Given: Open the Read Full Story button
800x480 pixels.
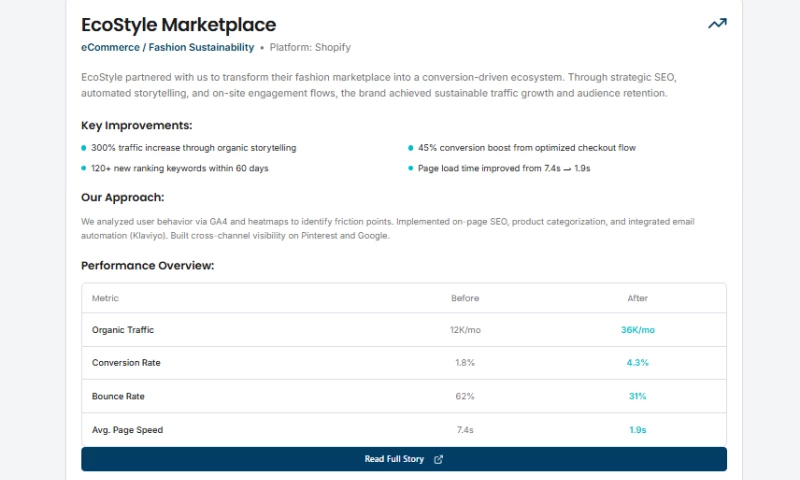Looking at the screenshot, I should (404, 459).
